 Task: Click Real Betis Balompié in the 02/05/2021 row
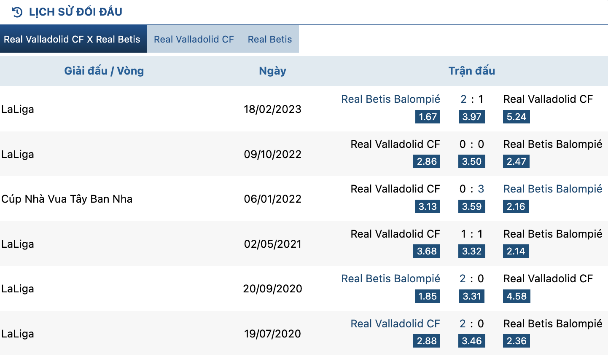click(x=553, y=234)
